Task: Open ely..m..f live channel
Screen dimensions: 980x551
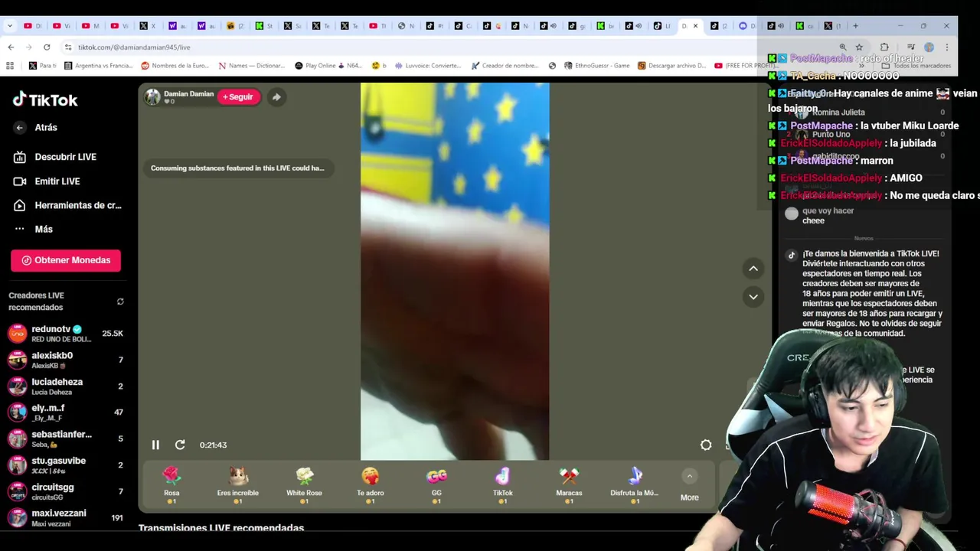Action: coord(66,412)
